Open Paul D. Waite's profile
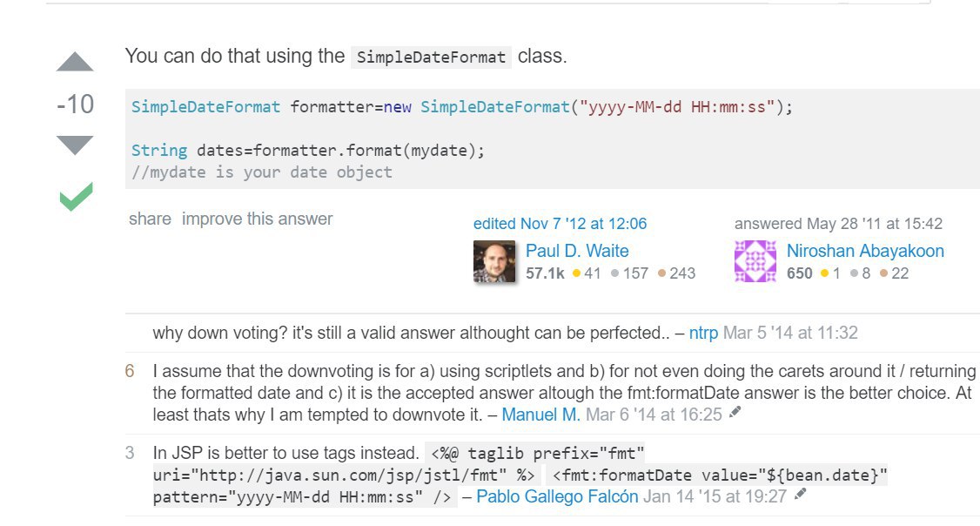The height and width of the screenshot is (526, 980). click(577, 251)
